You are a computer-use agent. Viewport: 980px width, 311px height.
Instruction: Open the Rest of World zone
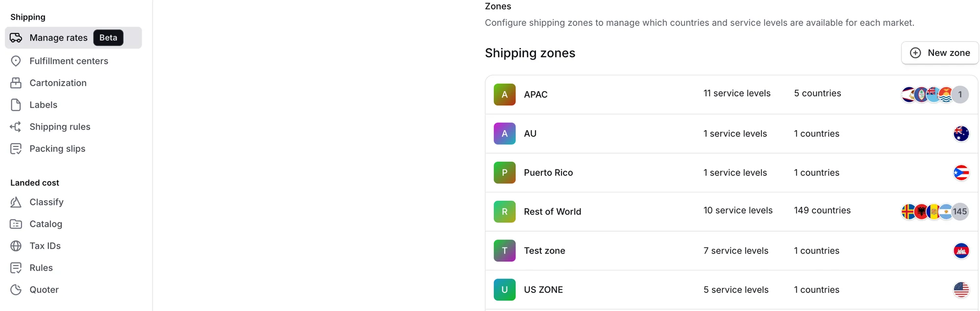[552, 212]
